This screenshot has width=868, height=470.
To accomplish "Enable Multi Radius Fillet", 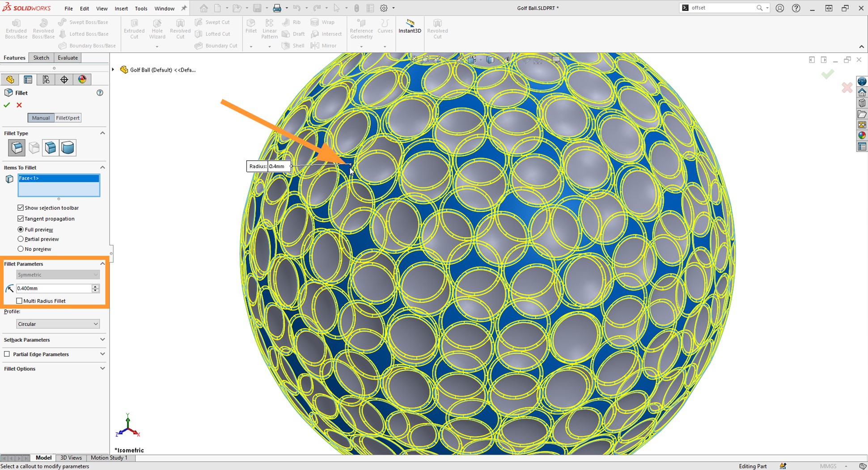I will [x=20, y=301].
